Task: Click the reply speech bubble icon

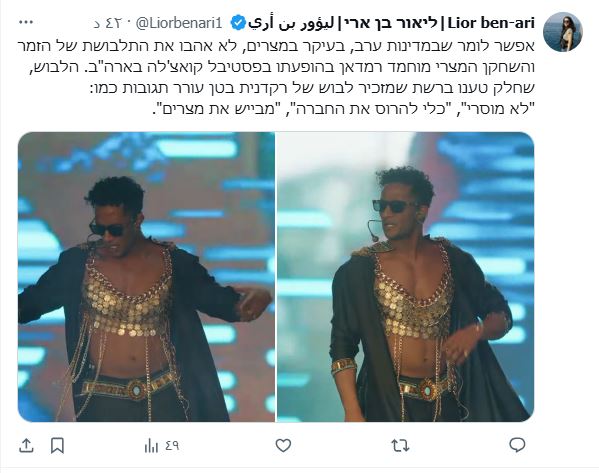Action: point(517,445)
